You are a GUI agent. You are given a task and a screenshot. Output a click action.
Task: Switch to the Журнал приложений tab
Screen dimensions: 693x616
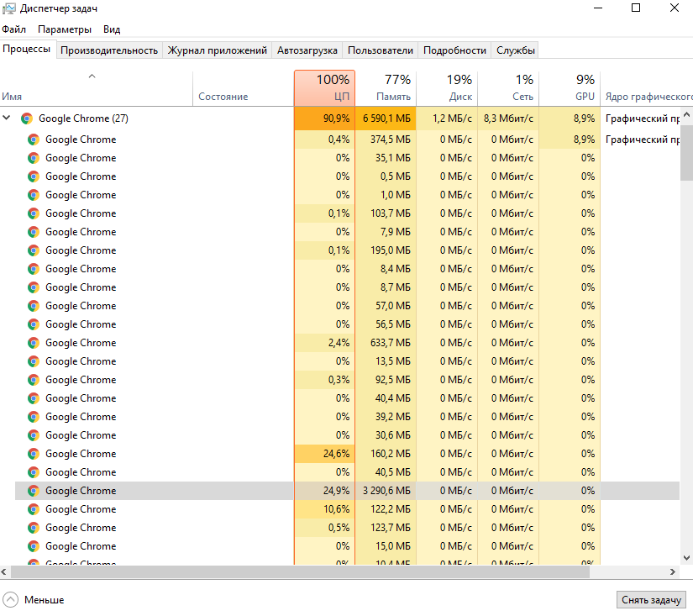pyautogui.click(x=217, y=50)
